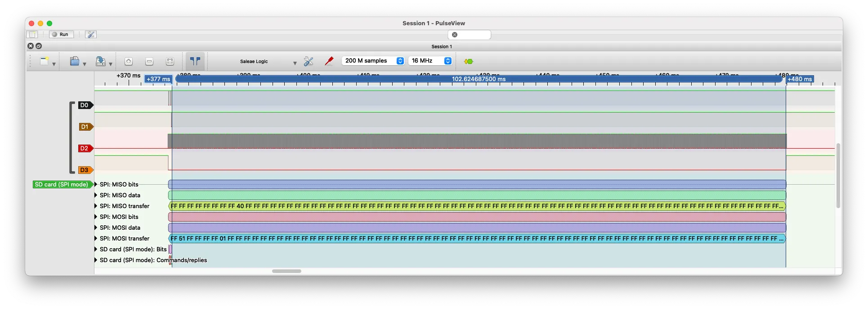Open the 16 MHz sample rate dropdown
This screenshot has width=868, height=309.
(x=430, y=61)
